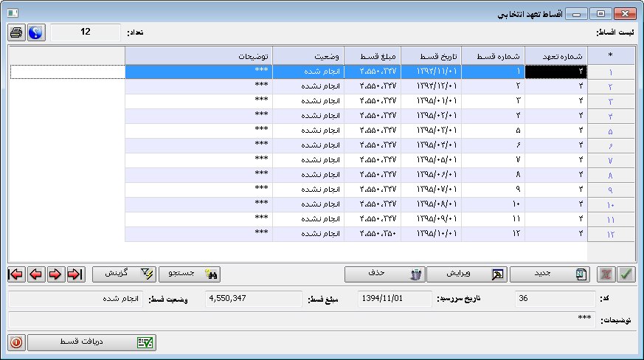Viewport: 644px width, 360px height.
Task: Select the row numbered 12 in the grid
Action: pos(369,234)
